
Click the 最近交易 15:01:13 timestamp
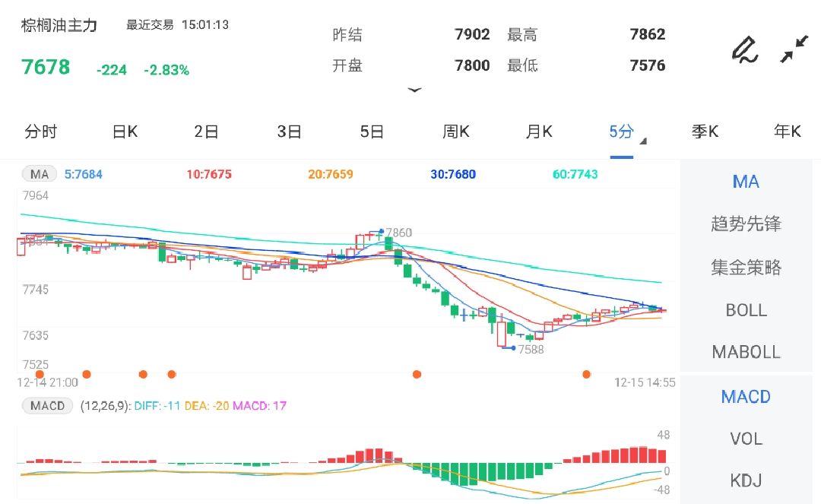click(177, 24)
